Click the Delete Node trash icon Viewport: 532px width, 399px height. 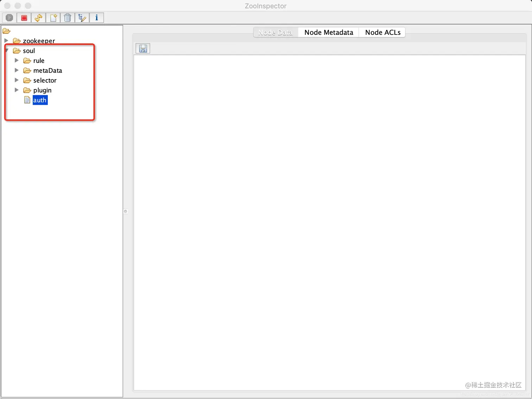[x=68, y=18]
